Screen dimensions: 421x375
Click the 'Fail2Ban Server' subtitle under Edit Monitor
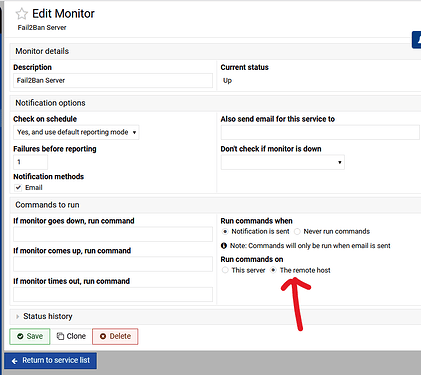pyautogui.click(x=42, y=28)
